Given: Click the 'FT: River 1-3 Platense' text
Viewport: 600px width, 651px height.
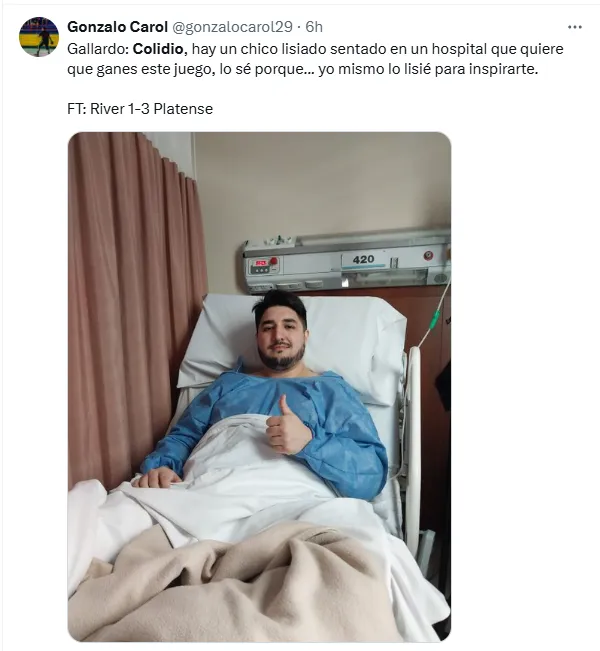Looking at the screenshot, I should click(x=140, y=109).
